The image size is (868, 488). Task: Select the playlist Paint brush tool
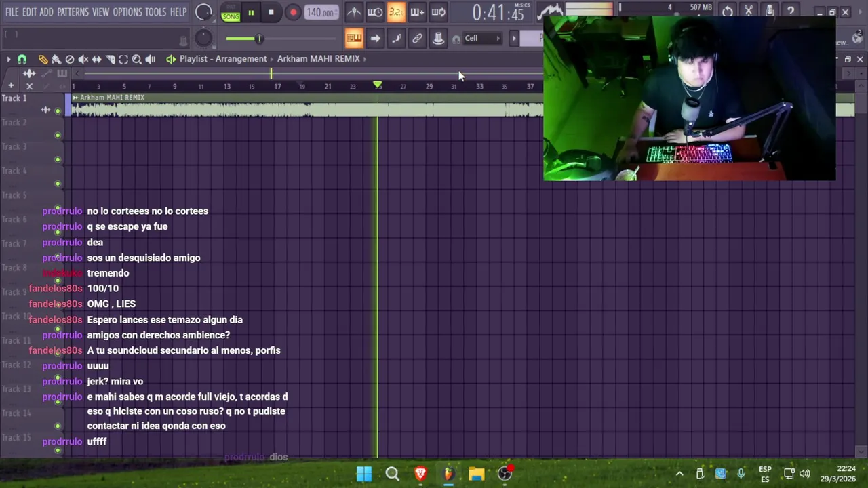click(56, 59)
